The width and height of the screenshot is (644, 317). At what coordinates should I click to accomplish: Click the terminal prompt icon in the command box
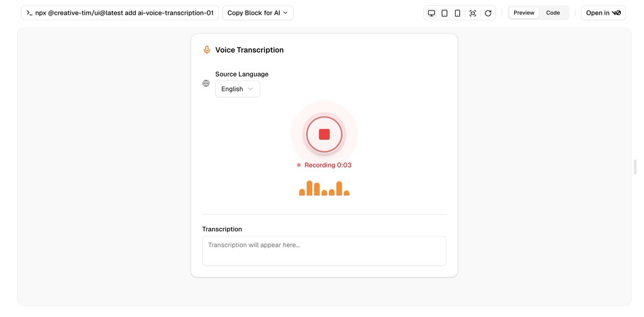[x=29, y=13]
